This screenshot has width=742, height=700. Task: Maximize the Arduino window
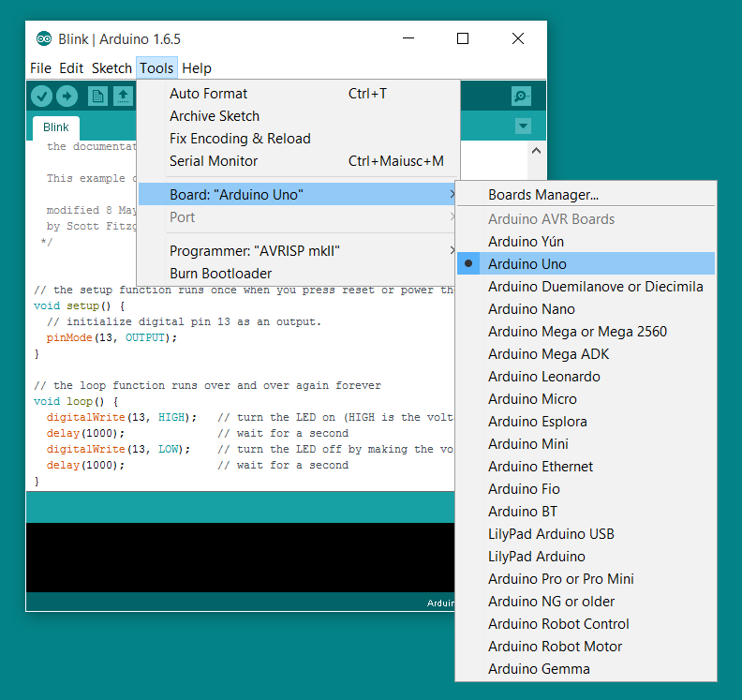click(463, 38)
